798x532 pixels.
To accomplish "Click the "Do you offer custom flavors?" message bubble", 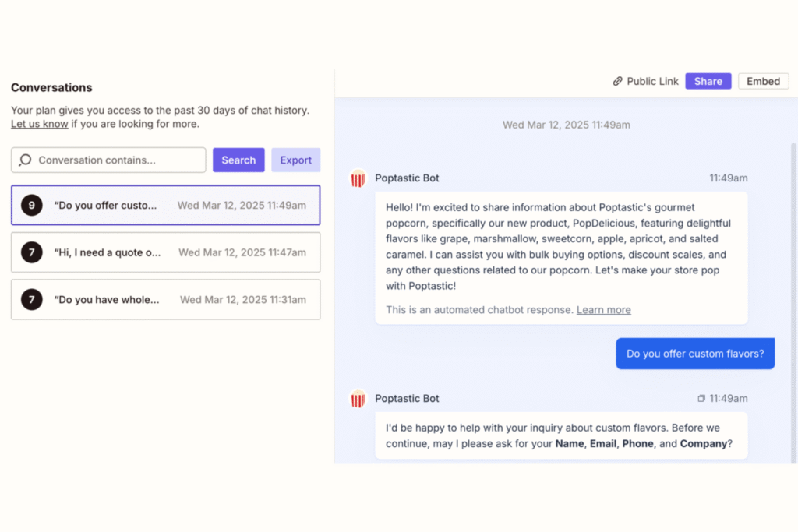I will point(695,354).
